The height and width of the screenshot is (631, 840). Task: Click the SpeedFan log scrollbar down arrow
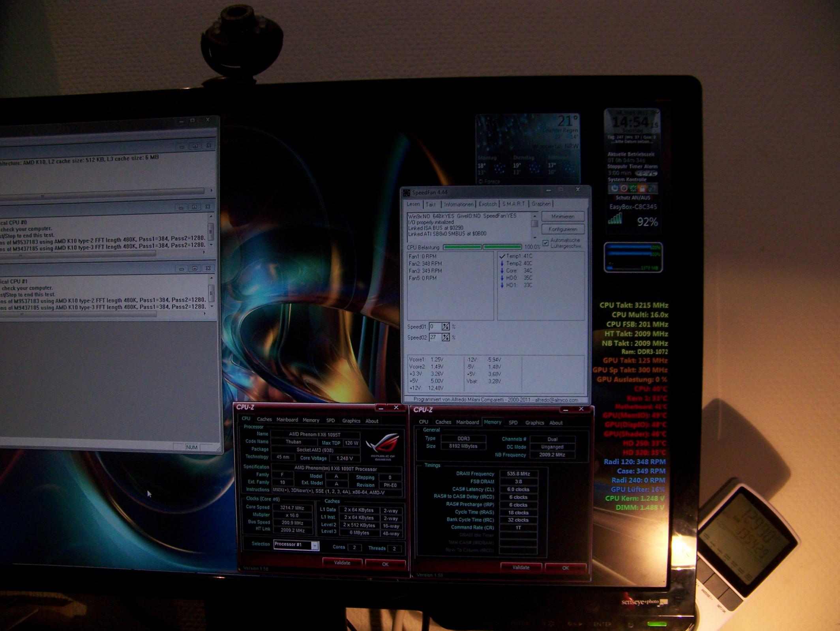tap(535, 238)
